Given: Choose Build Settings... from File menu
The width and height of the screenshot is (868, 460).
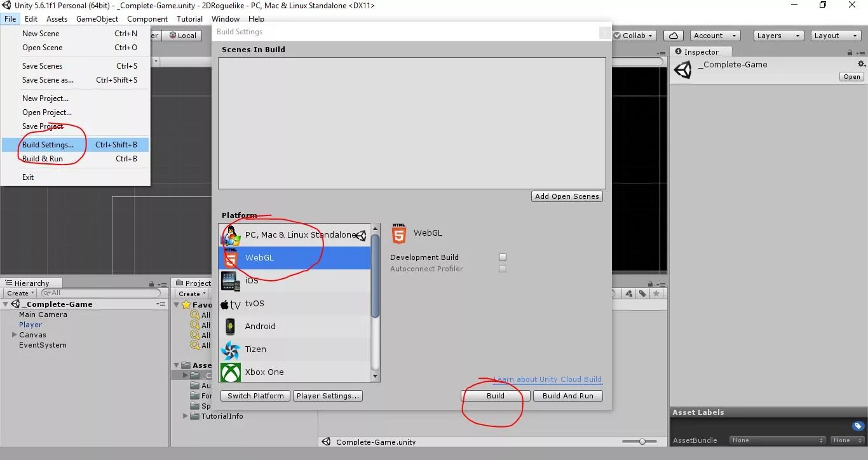Looking at the screenshot, I should pos(75,144).
